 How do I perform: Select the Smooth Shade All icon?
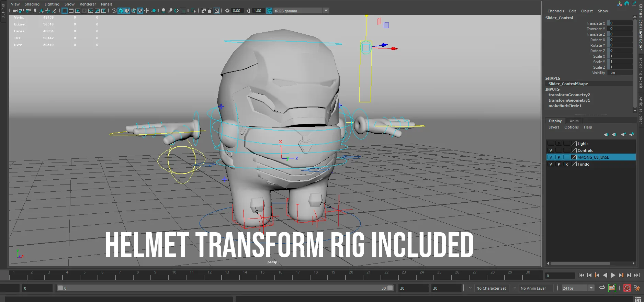tap(121, 11)
